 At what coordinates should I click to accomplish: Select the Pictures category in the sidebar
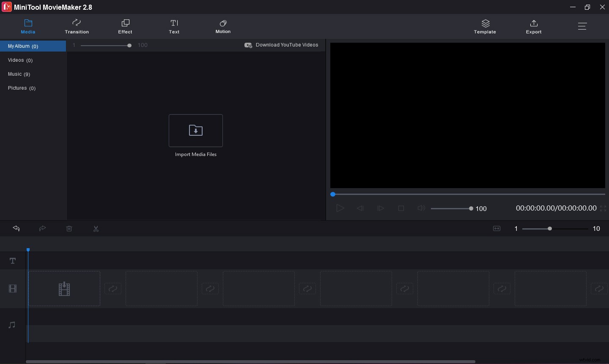click(x=22, y=88)
